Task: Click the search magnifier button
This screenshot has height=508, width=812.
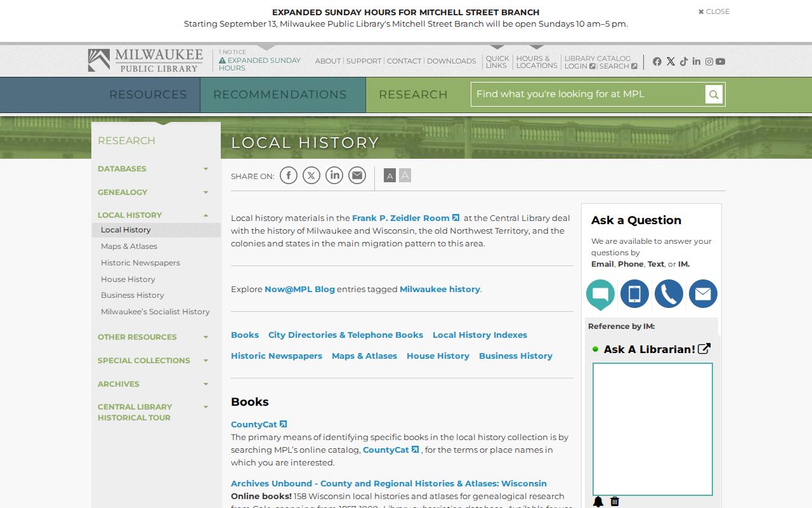Action: (x=714, y=95)
